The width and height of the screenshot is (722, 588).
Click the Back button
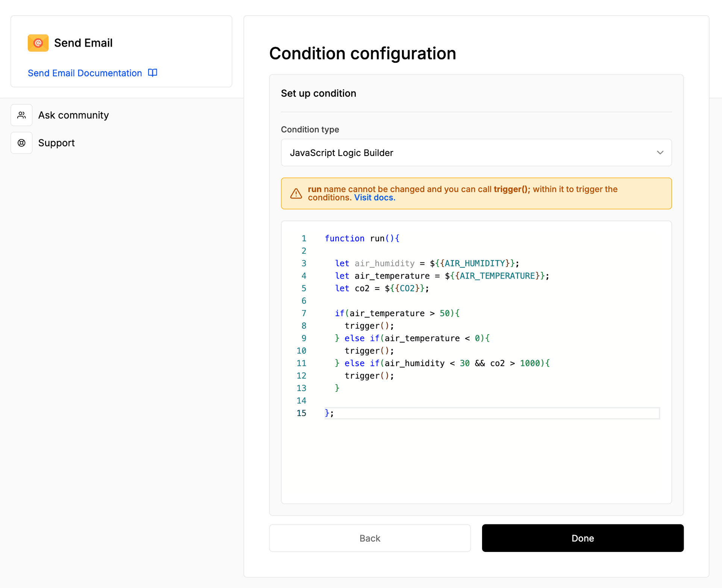pos(370,538)
